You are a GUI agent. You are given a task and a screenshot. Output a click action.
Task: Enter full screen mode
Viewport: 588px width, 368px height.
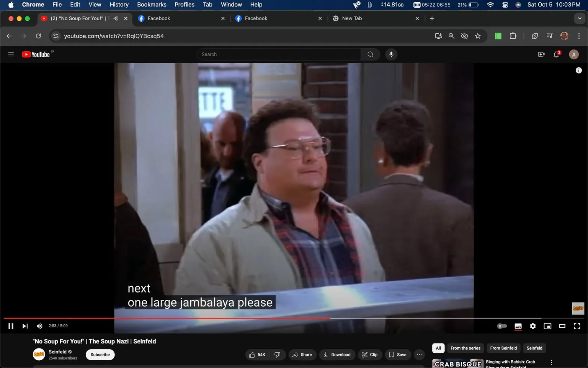click(x=577, y=326)
